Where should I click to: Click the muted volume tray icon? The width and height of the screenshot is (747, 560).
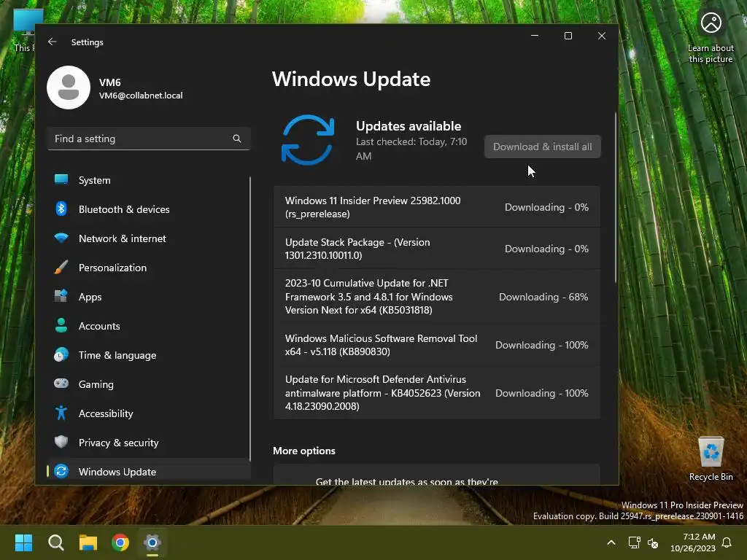(653, 542)
